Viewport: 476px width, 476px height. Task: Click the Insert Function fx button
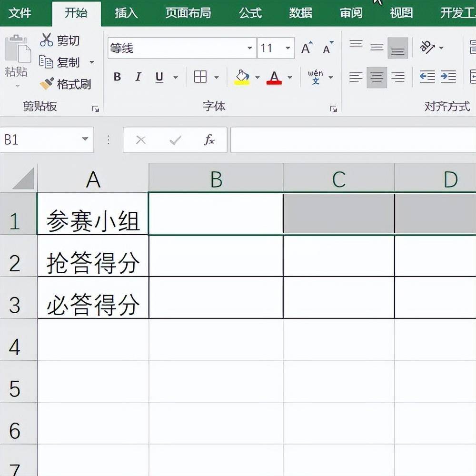(x=209, y=140)
